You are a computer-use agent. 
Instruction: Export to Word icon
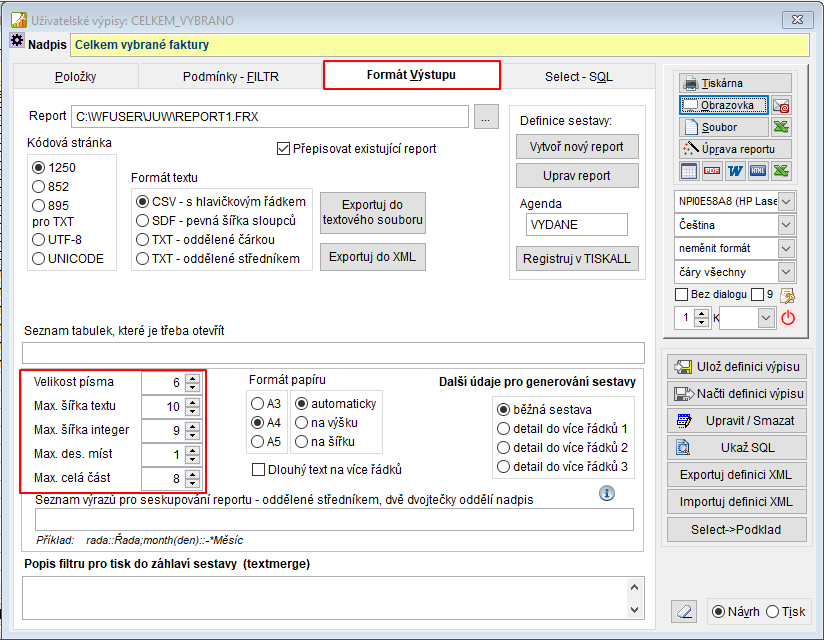(735, 171)
